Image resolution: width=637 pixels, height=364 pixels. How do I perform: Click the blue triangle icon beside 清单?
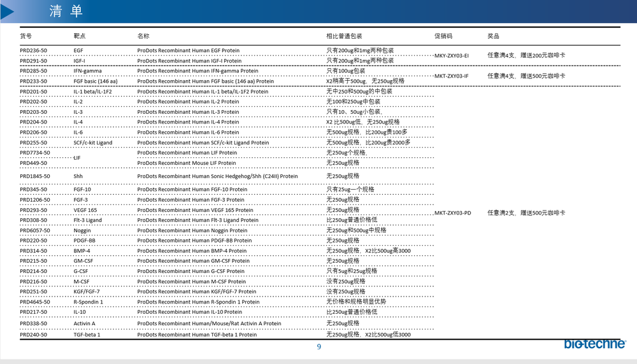7,11
